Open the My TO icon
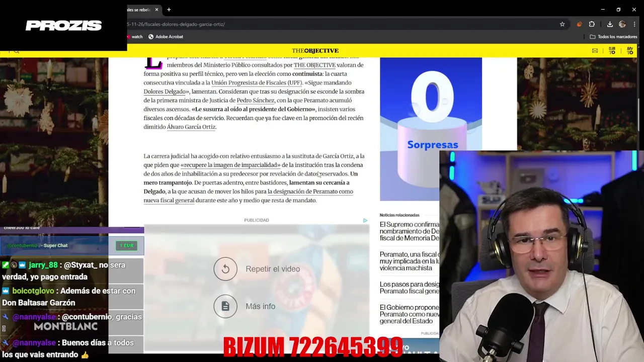The height and width of the screenshot is (362, 644). [x=630, y=51]
